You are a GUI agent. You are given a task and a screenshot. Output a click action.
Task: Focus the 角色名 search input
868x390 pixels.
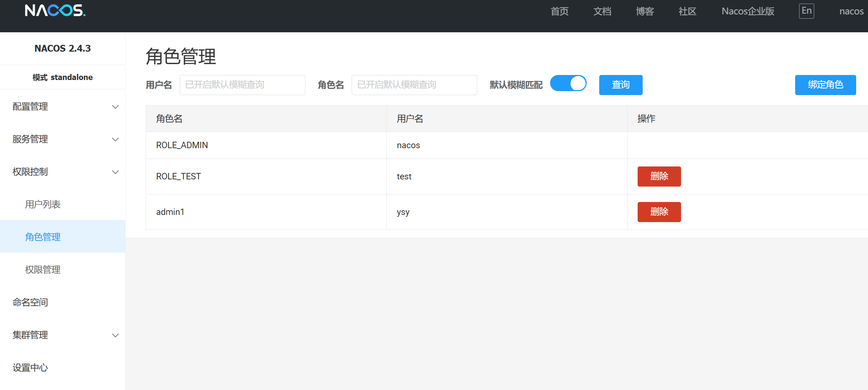tap(414, 85)
